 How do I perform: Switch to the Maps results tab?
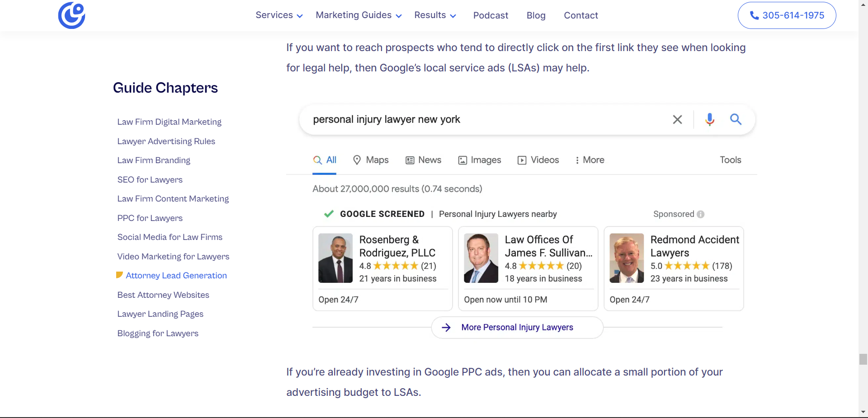[371, 160]
